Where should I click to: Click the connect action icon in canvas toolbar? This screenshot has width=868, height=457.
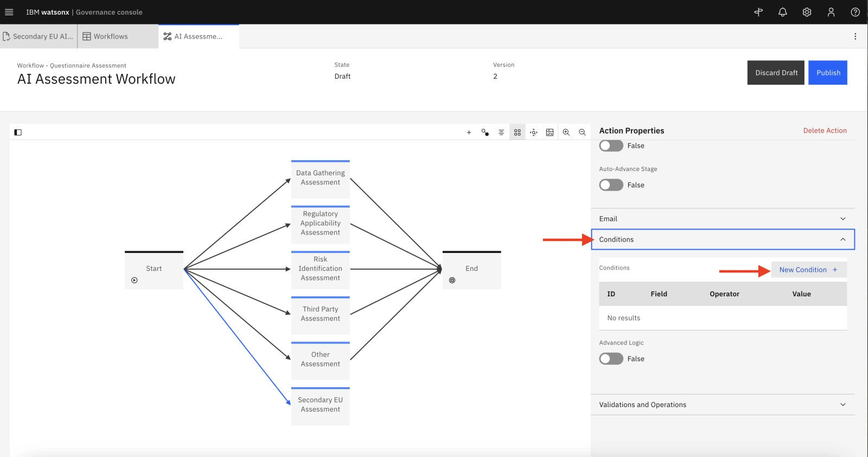click(485, 132)
